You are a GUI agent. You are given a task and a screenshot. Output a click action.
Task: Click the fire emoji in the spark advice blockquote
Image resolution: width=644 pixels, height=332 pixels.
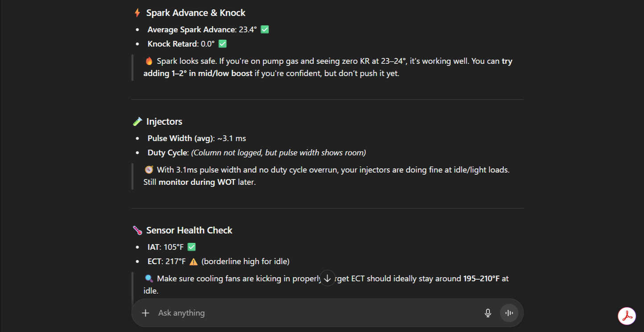click(149, 61)
